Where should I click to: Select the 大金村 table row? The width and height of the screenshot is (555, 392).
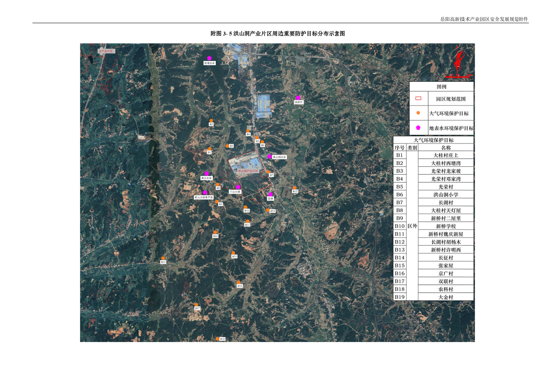point(446,297)
